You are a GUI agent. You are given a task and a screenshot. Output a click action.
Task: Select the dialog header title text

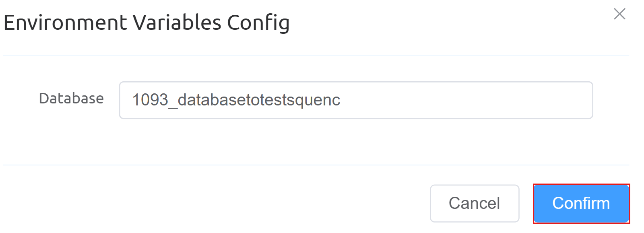pyautogui.click(x=147, y=23)
